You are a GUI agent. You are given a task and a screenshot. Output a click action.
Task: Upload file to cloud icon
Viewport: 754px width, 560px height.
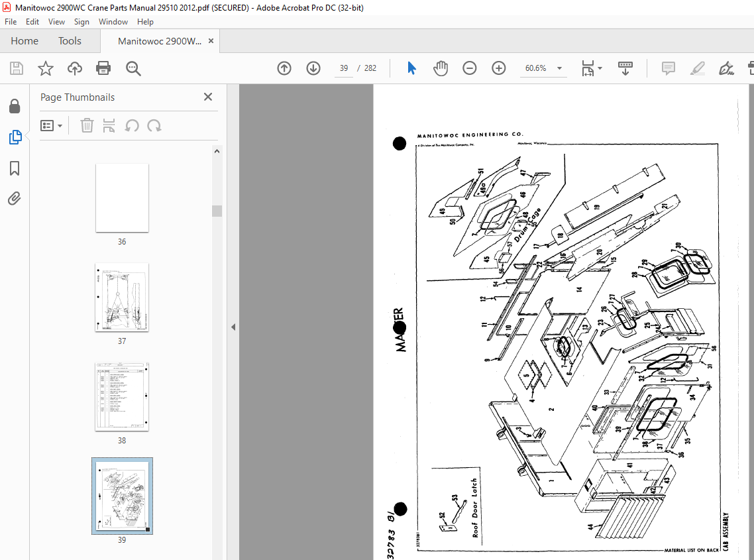coord(74,68)
